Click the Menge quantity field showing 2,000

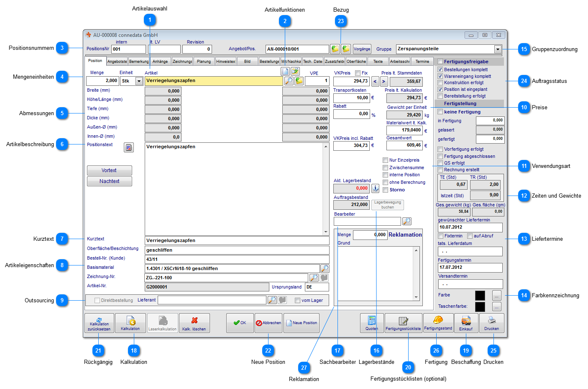pos(102,81)
